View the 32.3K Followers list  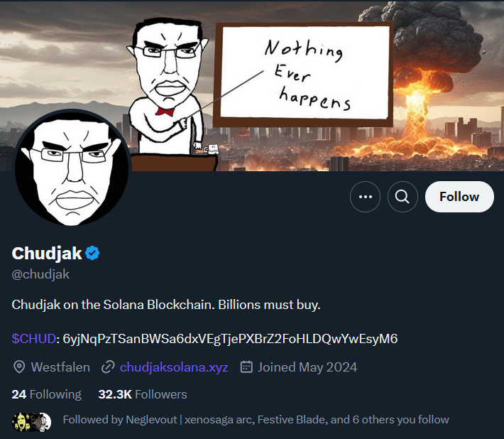[143, 394]
